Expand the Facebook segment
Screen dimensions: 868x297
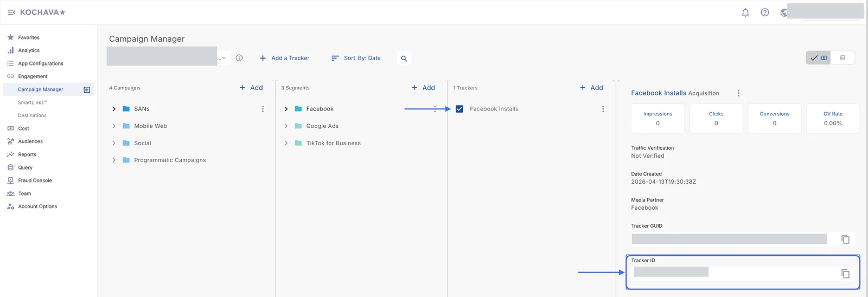286,109
